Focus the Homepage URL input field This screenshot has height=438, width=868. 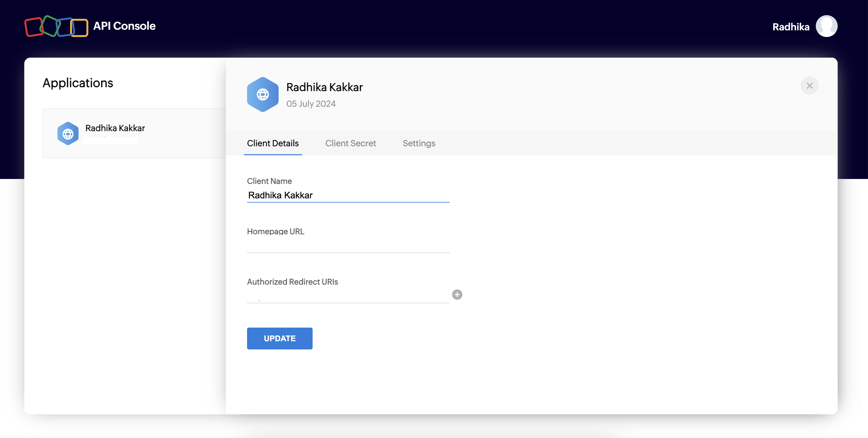point(348,245)
